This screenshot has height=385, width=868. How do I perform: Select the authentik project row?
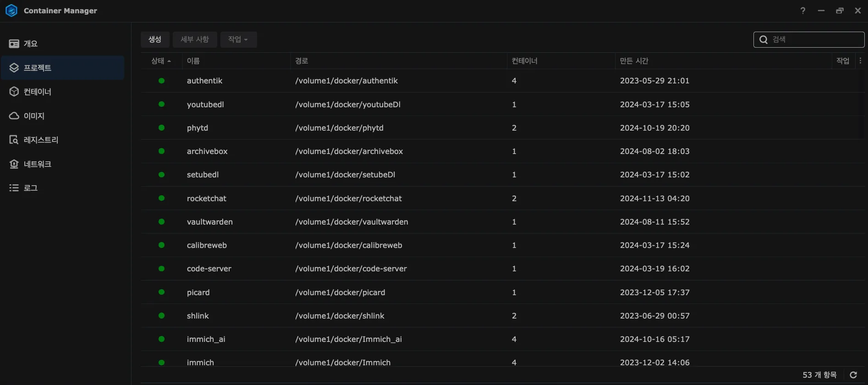click(x=204, y=81)
